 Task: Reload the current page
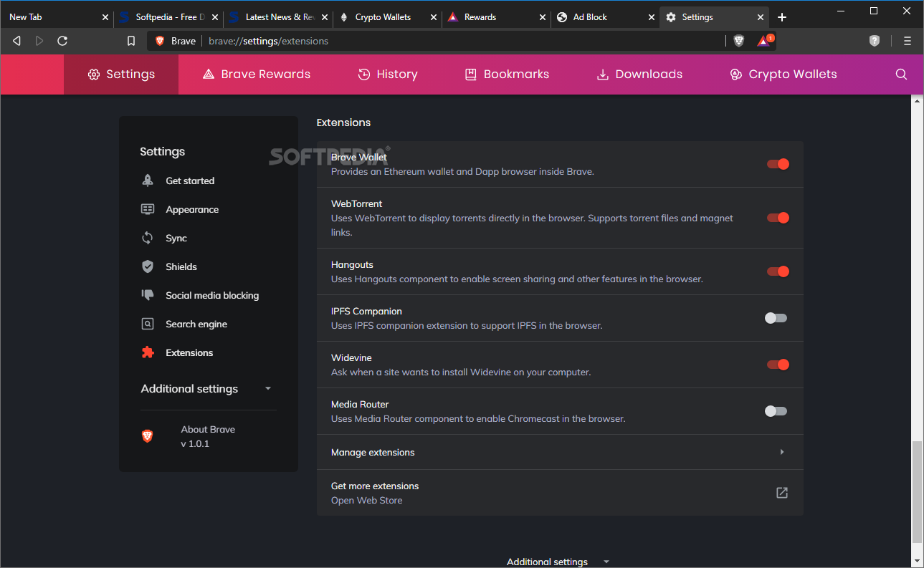[x=62, y=41]
